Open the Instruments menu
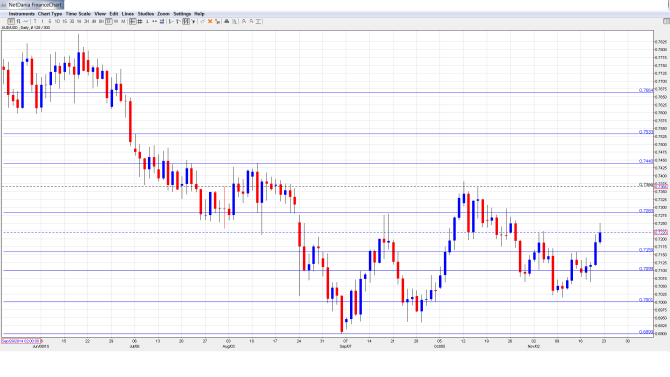 [x=22, y=14]
